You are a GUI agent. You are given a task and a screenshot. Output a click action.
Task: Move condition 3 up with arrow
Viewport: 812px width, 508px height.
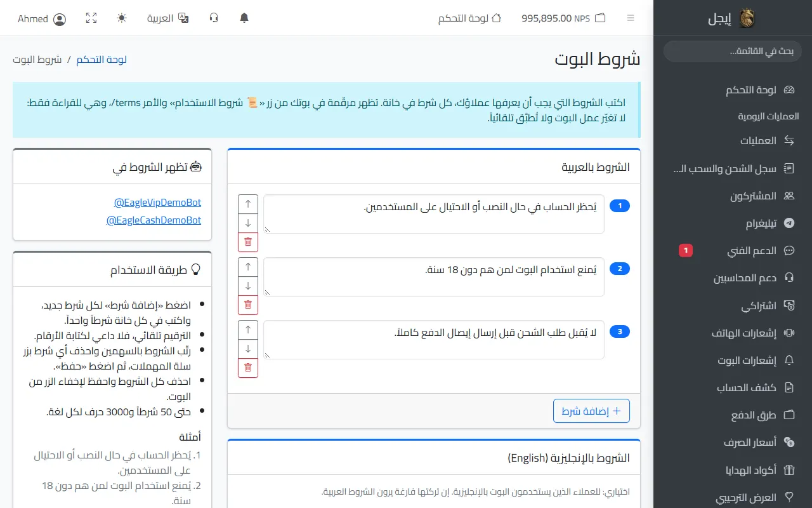pos(248,330)
